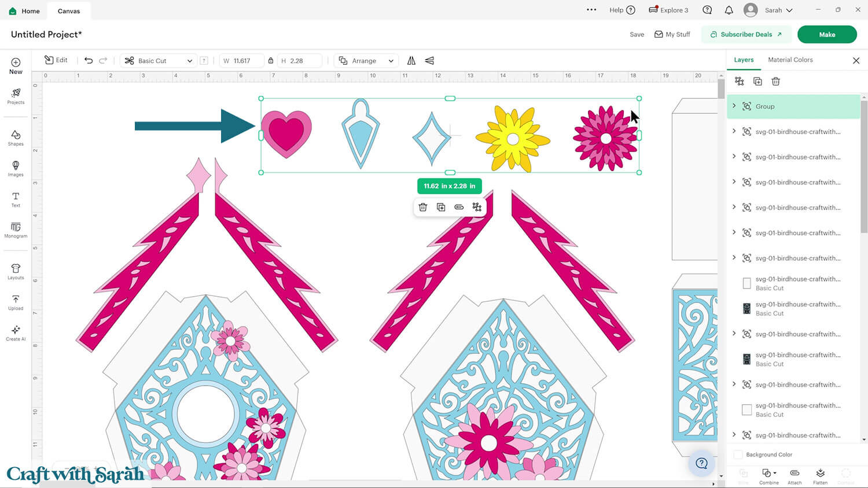Viewport: 868px width, 488px height.
Task: Click the Edit toolbar button
Action: click(56, 60)
